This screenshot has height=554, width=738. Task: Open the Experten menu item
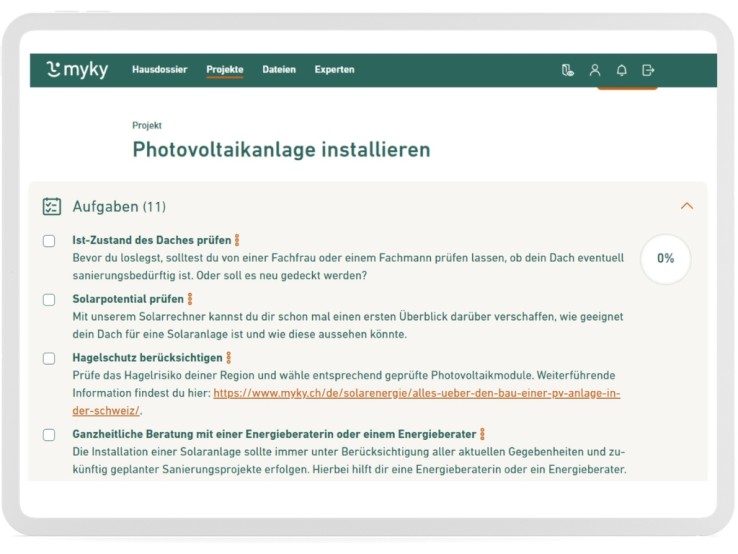pos(334,70)
